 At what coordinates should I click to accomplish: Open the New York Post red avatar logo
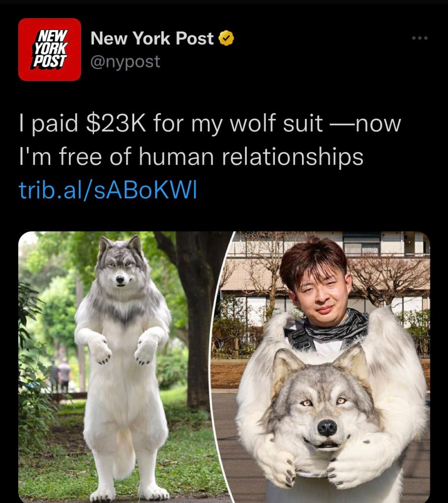49,49
